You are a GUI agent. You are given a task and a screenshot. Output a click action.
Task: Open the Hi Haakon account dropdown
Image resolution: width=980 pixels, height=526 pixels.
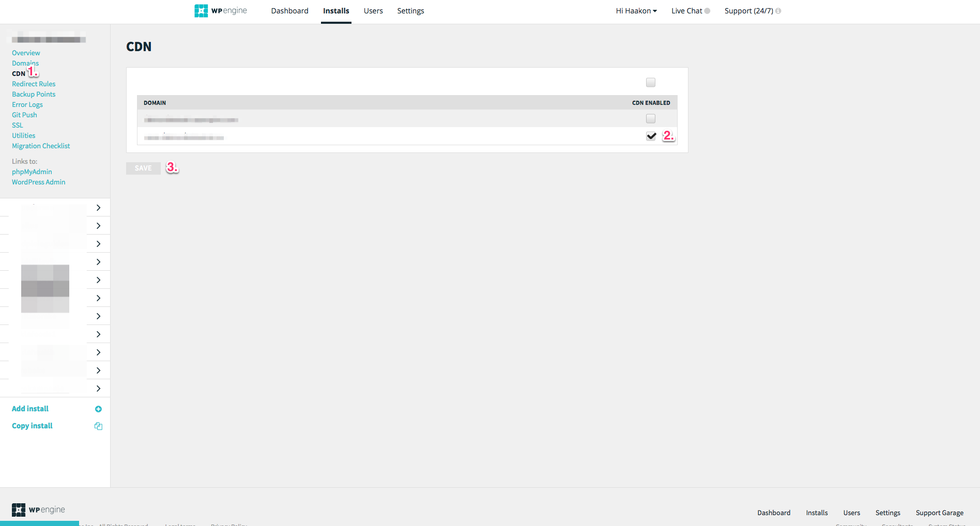coord(636,11)
